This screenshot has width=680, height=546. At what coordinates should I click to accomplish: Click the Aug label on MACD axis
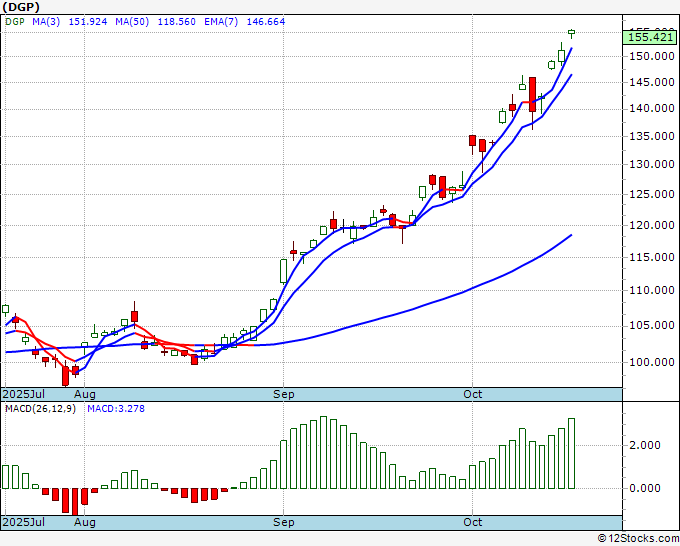pos(85,522)
